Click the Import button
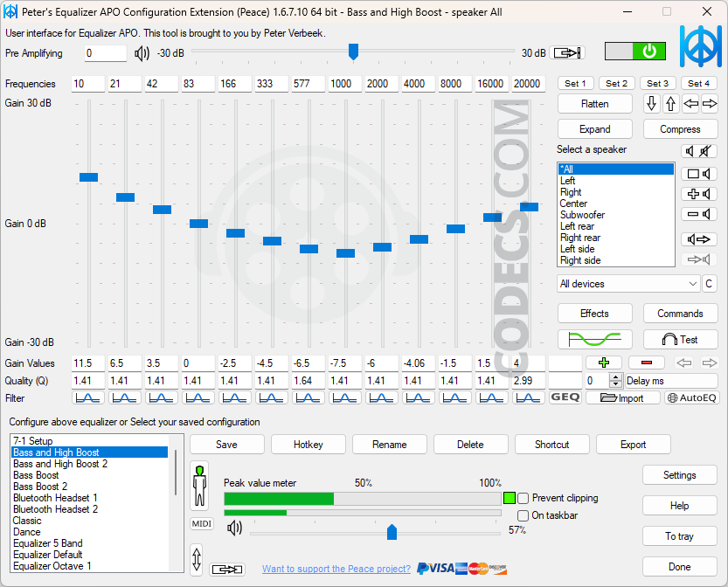Screen dimensions: 728x587 [x=622, y=397]
